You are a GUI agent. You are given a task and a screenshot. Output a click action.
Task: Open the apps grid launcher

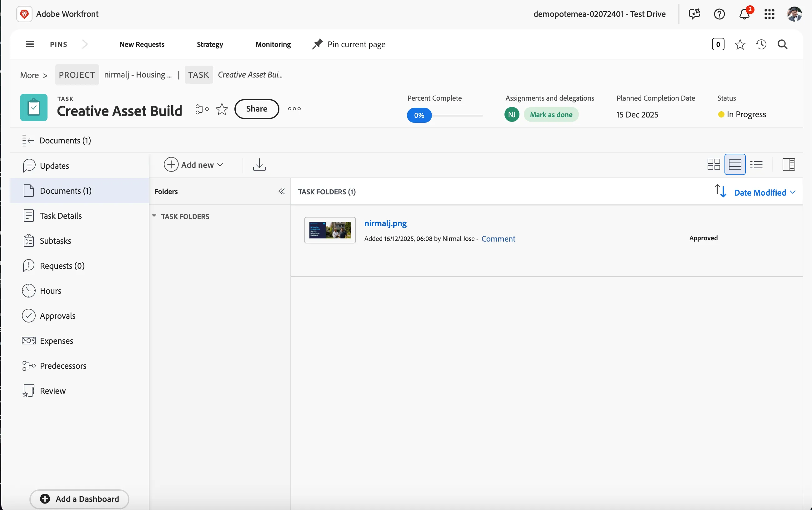769,14
